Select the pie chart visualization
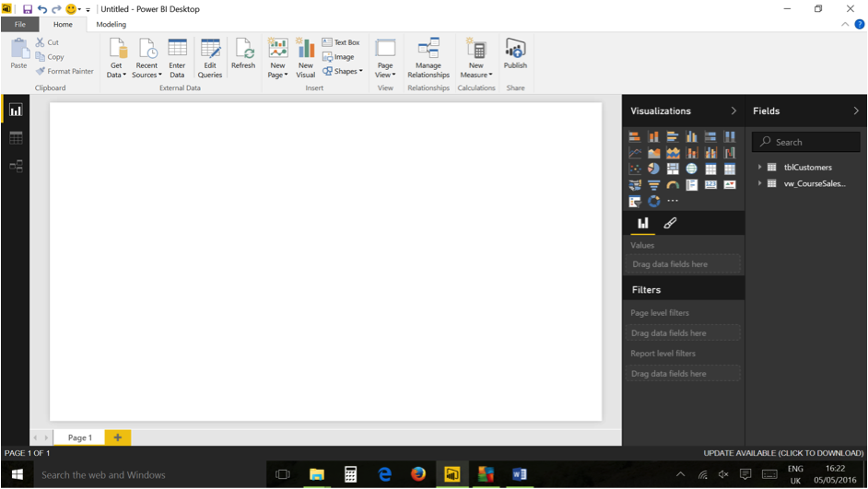This screenshot has height=489, width=868. pos(654,169)
